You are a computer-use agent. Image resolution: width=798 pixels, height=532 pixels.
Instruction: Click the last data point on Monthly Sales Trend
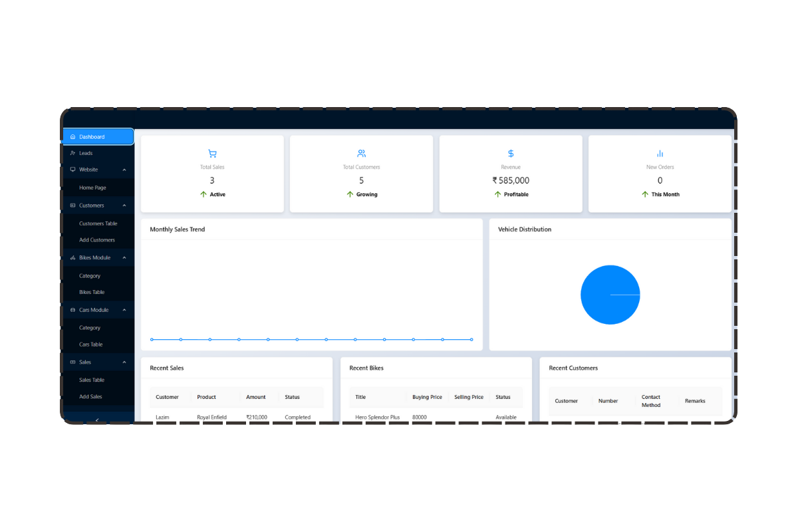tap(471, 339)
